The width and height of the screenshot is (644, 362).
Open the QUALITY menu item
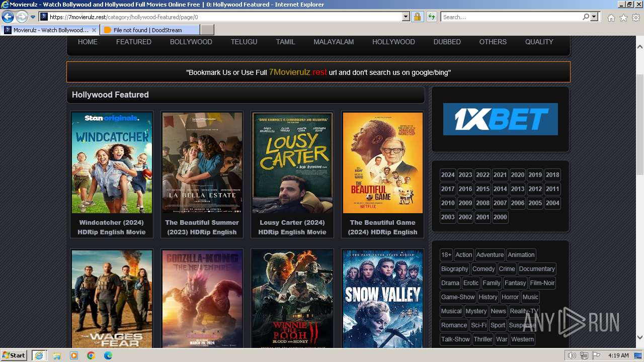539,42
